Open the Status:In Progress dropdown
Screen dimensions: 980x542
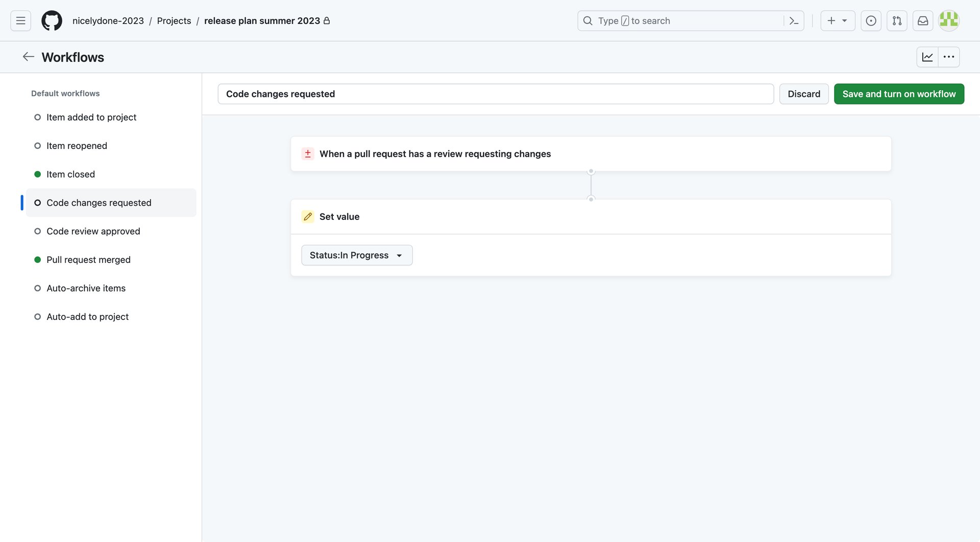(356, 255)
